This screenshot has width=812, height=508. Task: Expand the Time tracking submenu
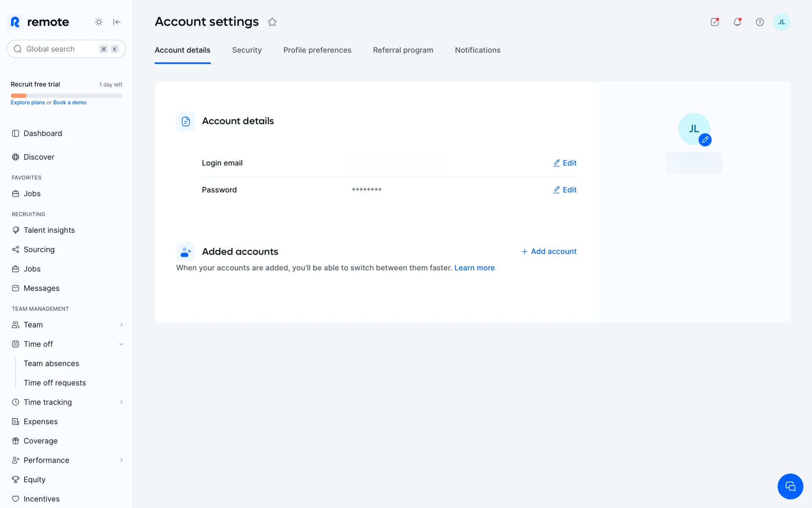[121, 402]
